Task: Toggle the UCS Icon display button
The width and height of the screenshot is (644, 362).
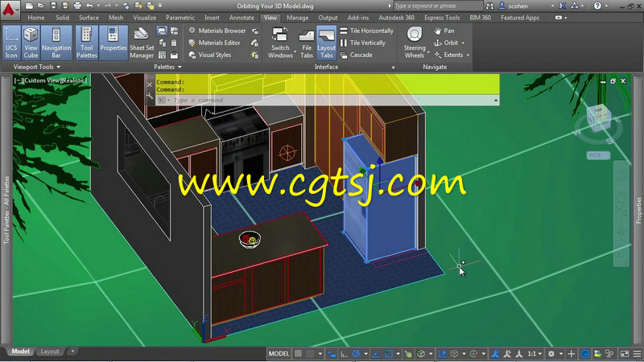Action: pyautogui.click(x=11, y=43)
